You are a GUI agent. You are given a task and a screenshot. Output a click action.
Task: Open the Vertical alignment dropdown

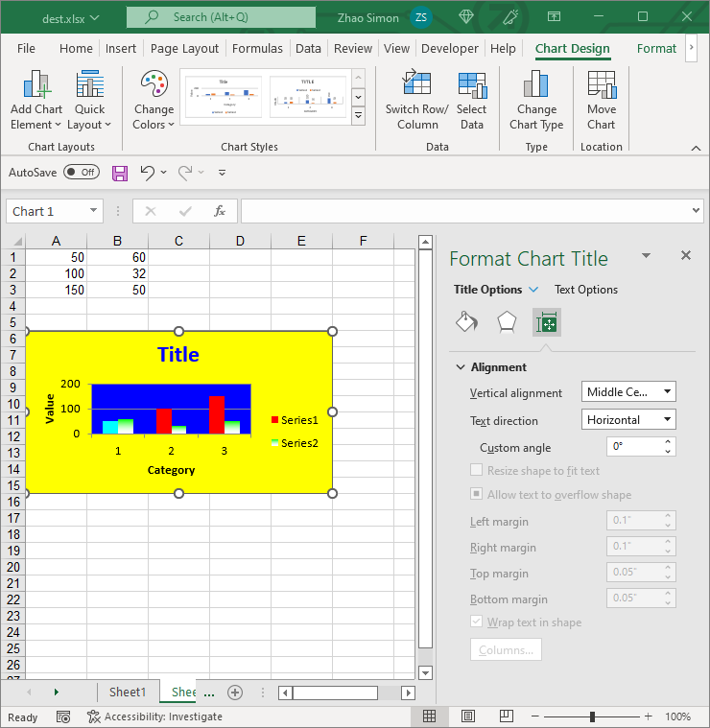628,391
